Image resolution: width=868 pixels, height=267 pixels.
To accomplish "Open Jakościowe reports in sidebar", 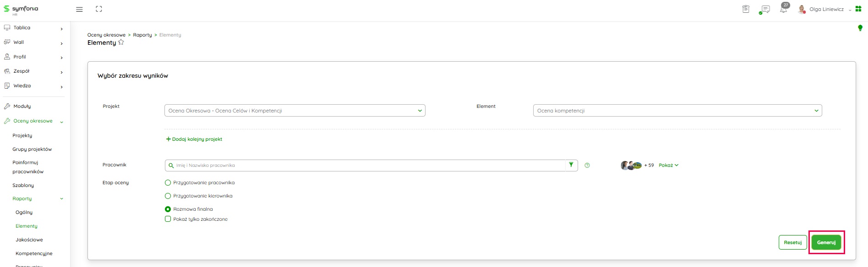I will point(29,240).
